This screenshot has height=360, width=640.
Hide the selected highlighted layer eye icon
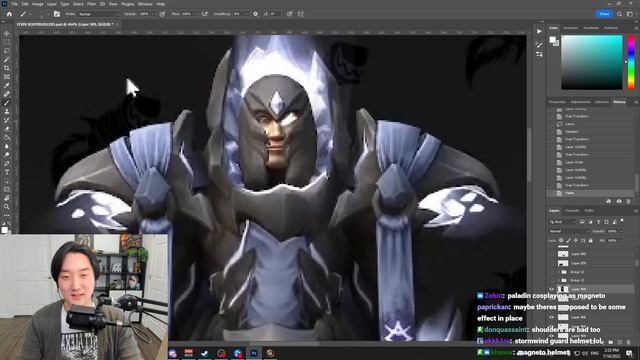click(x=551, y=289)
